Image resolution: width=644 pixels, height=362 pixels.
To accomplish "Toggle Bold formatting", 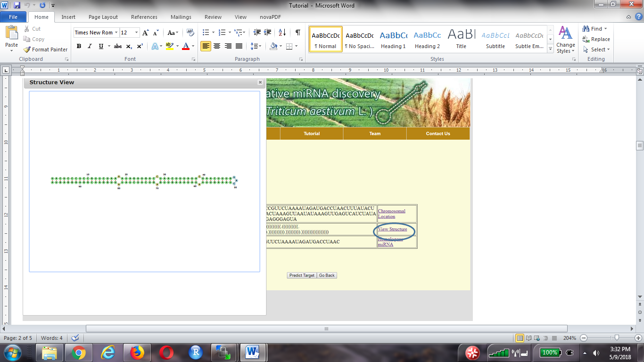I will coord(79,46).
